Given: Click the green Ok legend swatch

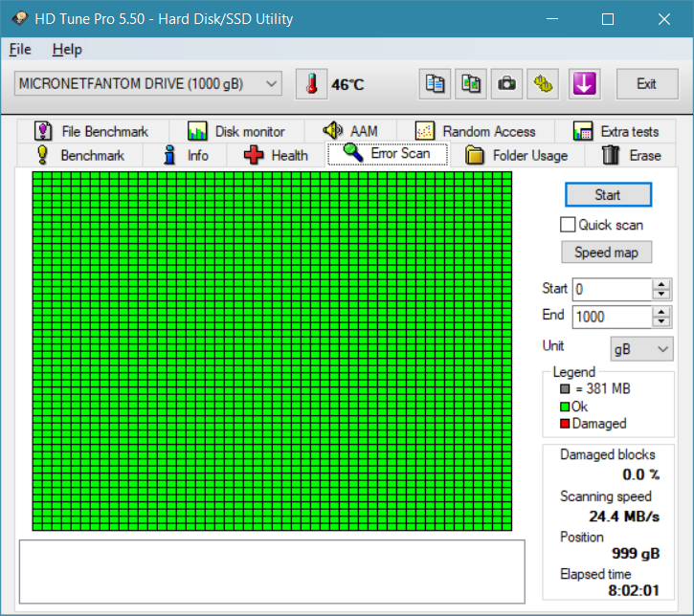Looking at the screenshot, I should click(565, 406).
